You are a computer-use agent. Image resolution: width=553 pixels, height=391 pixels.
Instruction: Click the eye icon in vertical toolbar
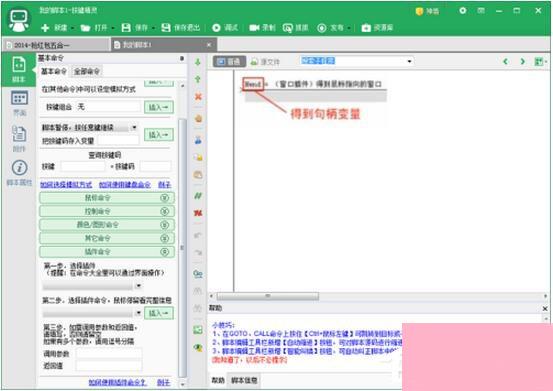click(198, 347)
